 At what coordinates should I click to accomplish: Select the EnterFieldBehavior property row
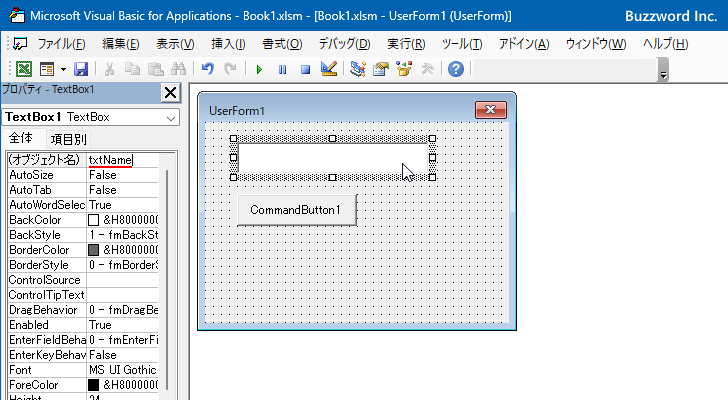tap(83, 340)
